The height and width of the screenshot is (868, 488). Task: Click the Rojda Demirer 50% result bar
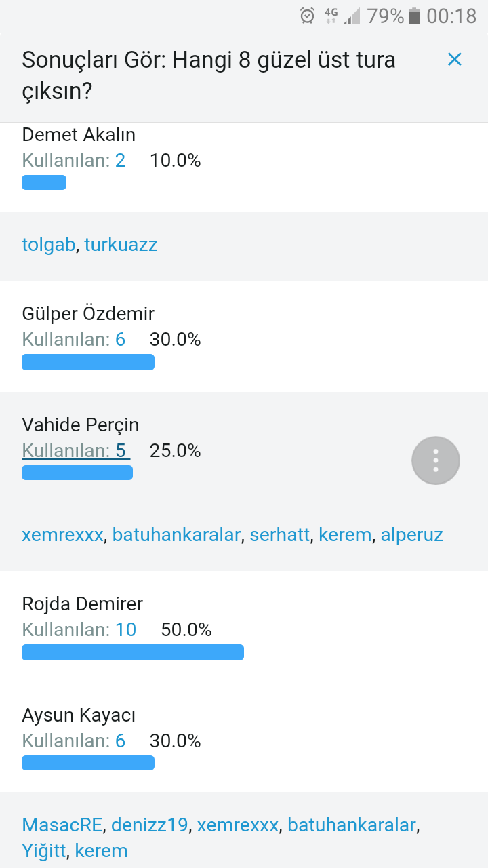coord(133,652)
